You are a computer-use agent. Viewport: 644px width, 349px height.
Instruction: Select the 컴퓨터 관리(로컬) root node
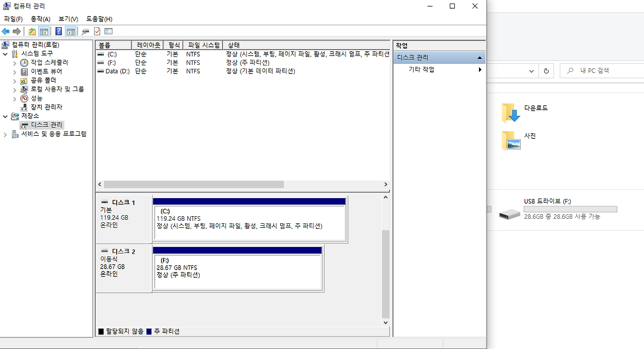tap(35, 45)
